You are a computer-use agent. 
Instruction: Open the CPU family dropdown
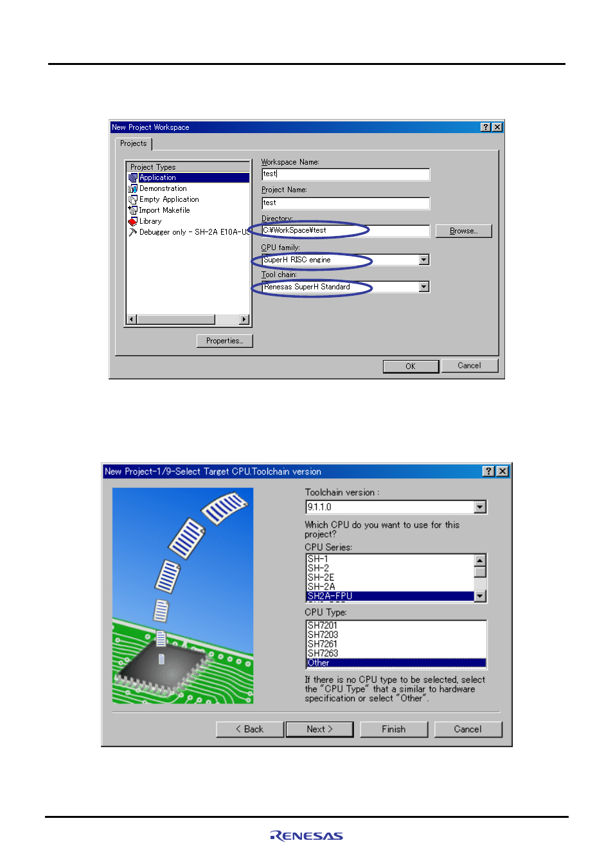tap(424, 260)
